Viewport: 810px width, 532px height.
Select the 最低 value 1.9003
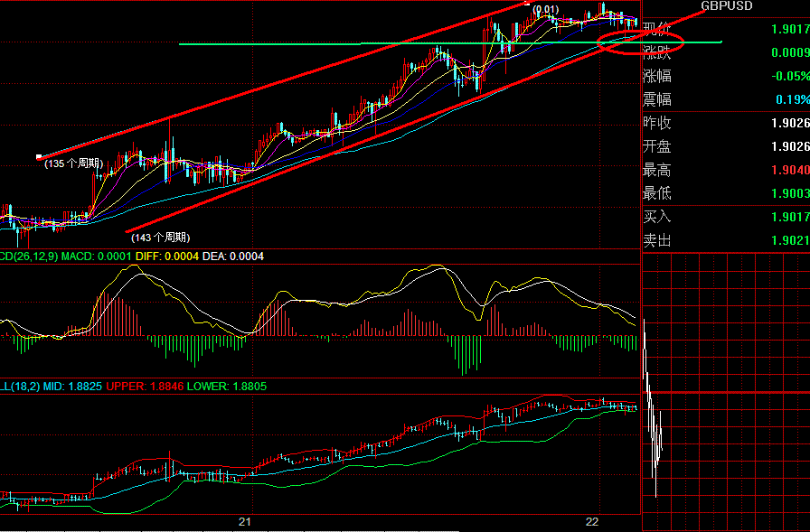pyautogui.click(x=790, y=193)
